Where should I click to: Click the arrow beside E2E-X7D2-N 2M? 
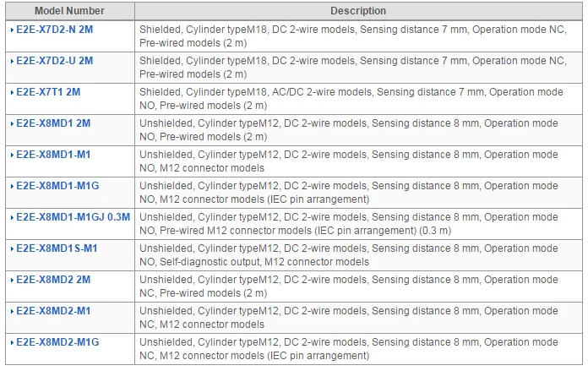12,30
